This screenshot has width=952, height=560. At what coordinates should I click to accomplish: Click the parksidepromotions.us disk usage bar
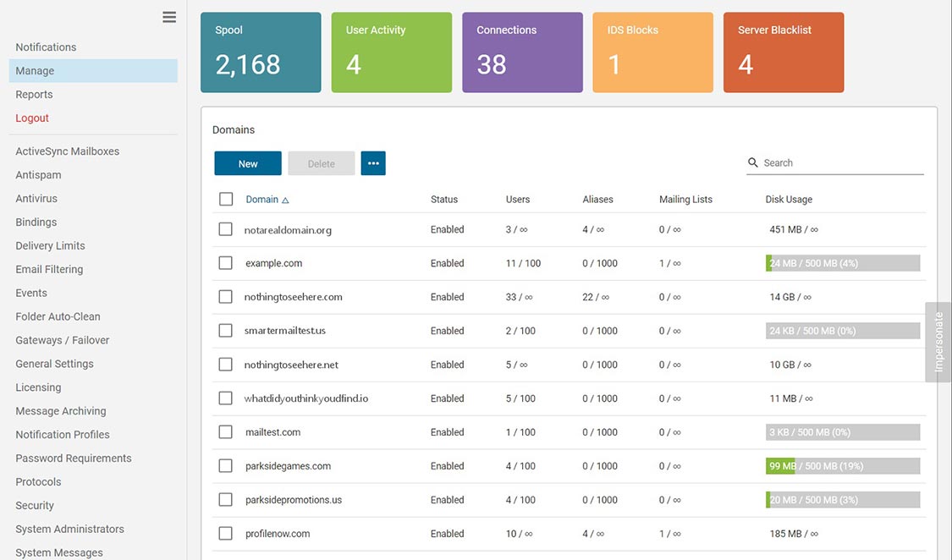click(x=843, y=500)
